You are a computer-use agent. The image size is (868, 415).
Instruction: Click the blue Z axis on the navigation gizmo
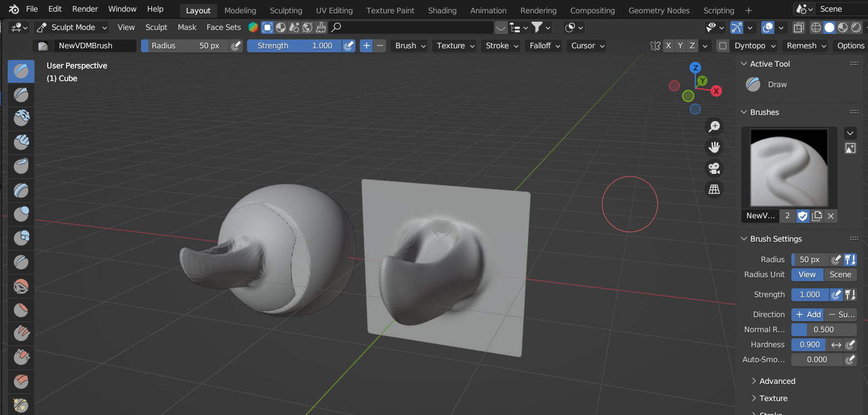pos(695,68)
